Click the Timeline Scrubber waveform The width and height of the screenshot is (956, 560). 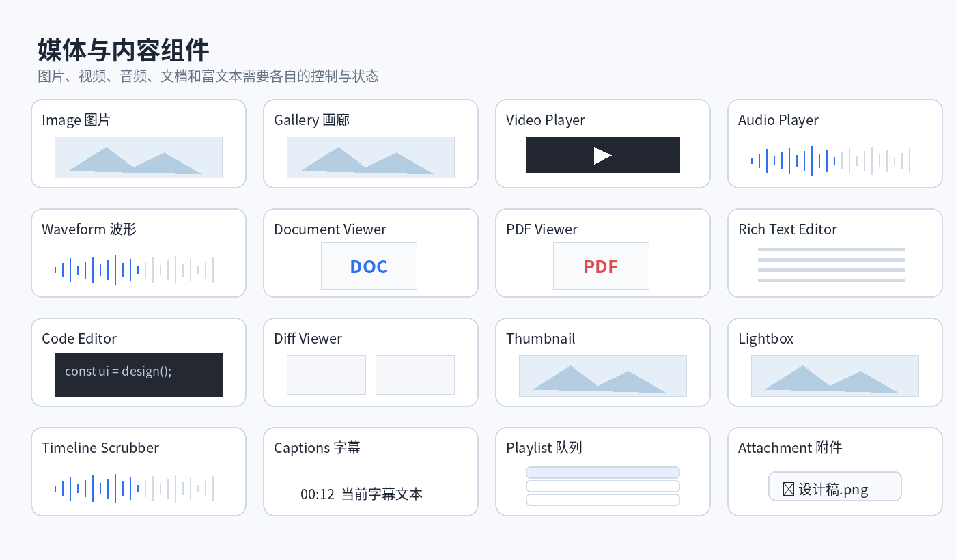click(134, 488)
